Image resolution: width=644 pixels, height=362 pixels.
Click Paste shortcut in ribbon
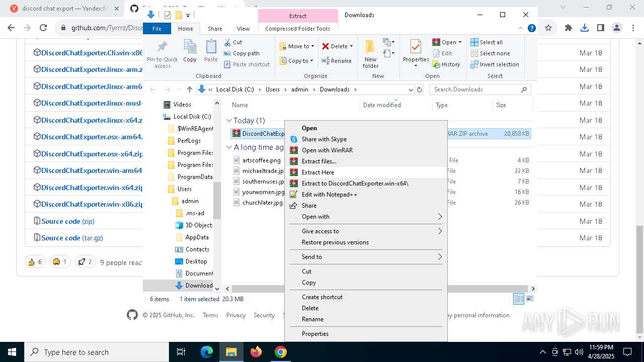tap(247, 64)
